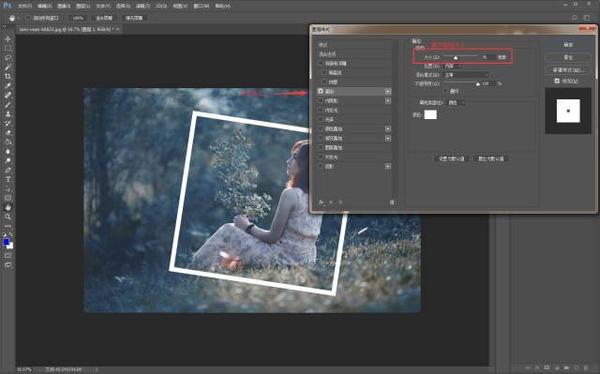Change screen mode from toolbox
Screen dimensions: 600x374
(x=8, y=265)
